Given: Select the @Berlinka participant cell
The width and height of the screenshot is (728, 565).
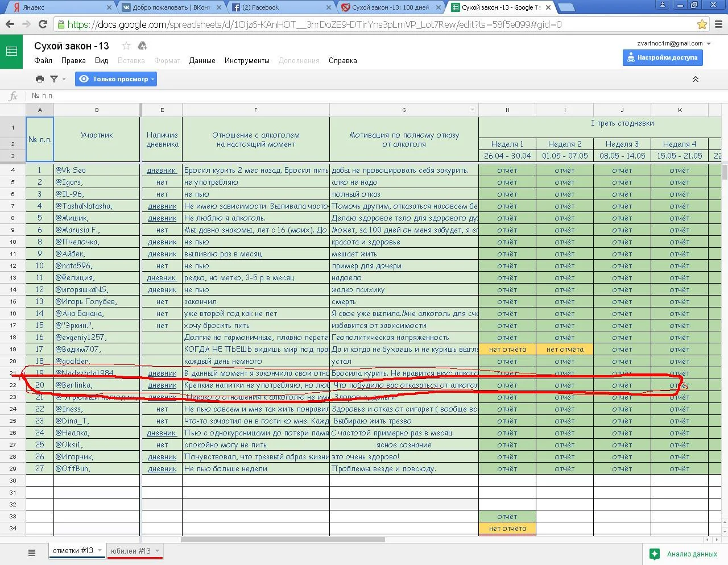Looking at the screenshot, I should (x=96, y=385).
